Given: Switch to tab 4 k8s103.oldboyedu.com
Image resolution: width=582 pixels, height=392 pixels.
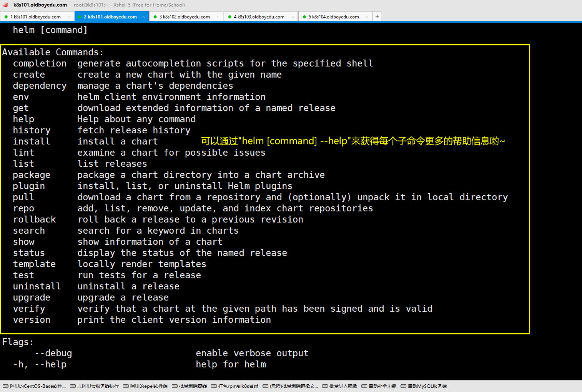Looking at the screenshot, I should (261, 17).
